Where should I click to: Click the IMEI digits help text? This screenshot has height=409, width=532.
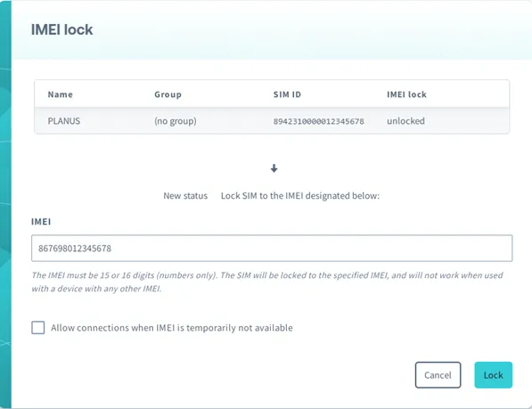coord(267,282)
